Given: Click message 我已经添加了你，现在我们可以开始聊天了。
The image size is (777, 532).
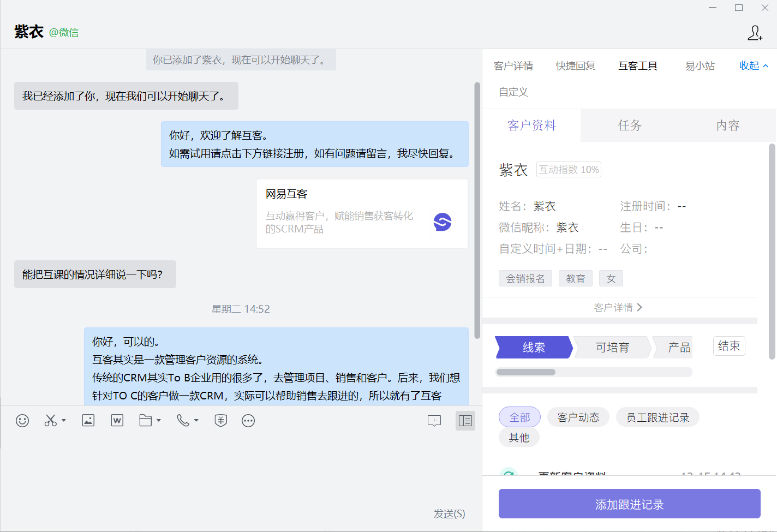Looking at the screenshot, I should pos(126,96).
